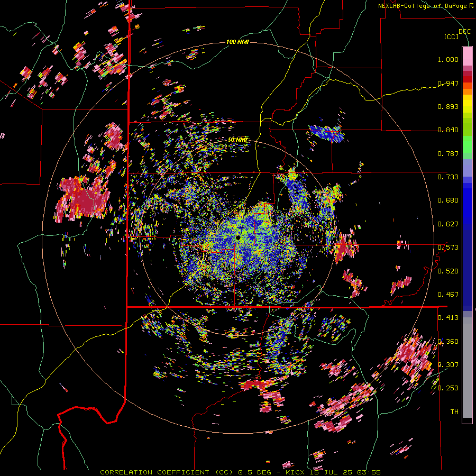476x476 pixels.
Task: Click the TH label at the scale bottom
Action: 454,412
